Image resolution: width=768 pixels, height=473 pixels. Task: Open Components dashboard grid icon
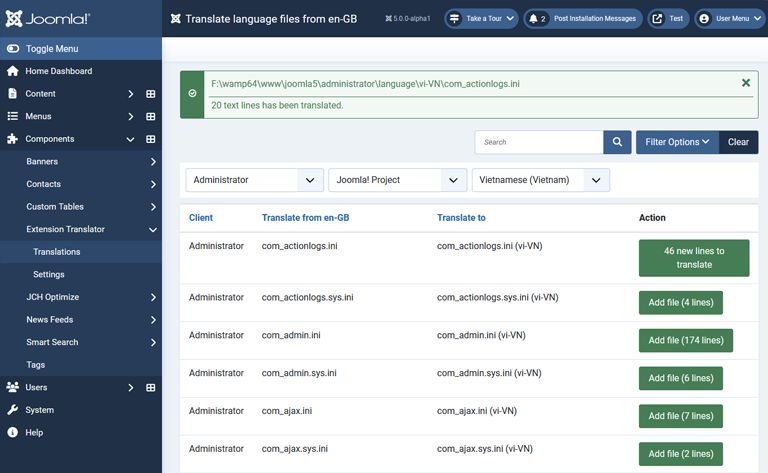[151, 139]
